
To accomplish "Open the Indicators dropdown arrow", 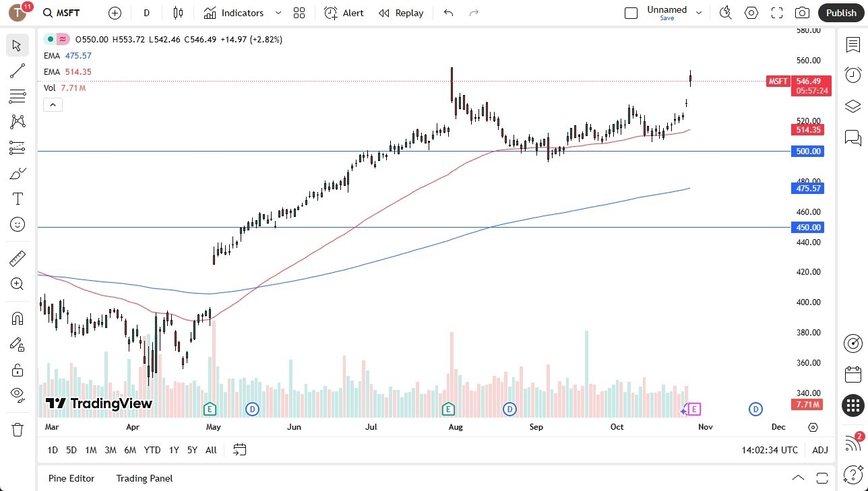I will (278, 13).
